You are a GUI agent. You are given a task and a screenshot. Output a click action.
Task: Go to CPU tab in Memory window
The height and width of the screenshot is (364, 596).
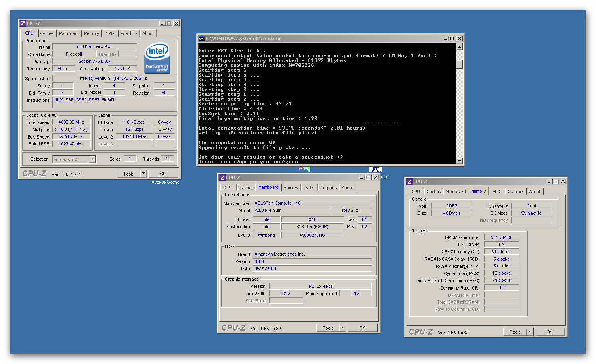click(416, 192)
